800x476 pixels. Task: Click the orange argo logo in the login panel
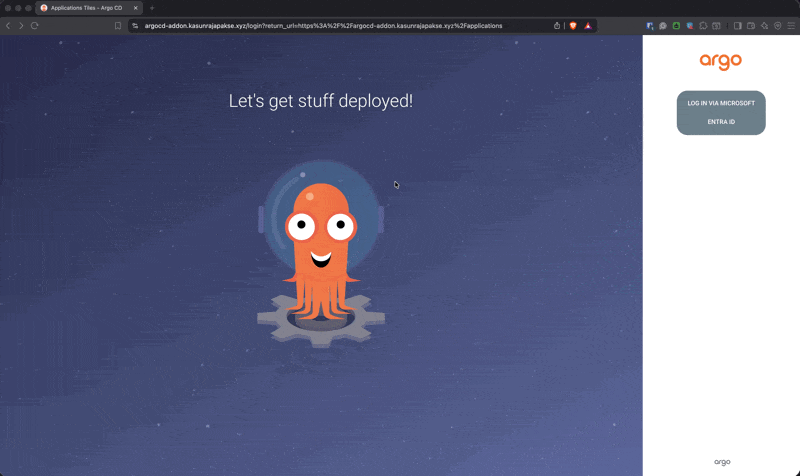(720, 61)
